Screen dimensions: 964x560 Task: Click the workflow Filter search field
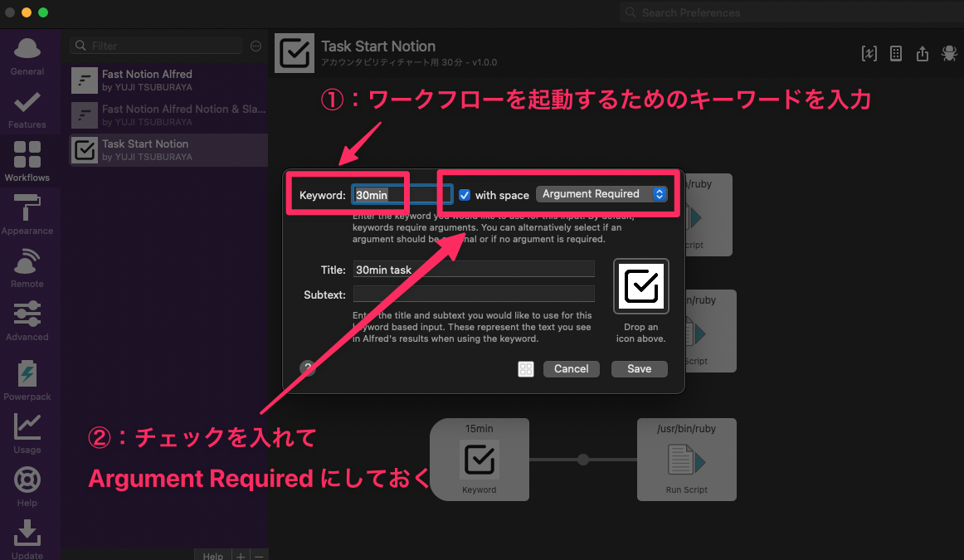157,46
